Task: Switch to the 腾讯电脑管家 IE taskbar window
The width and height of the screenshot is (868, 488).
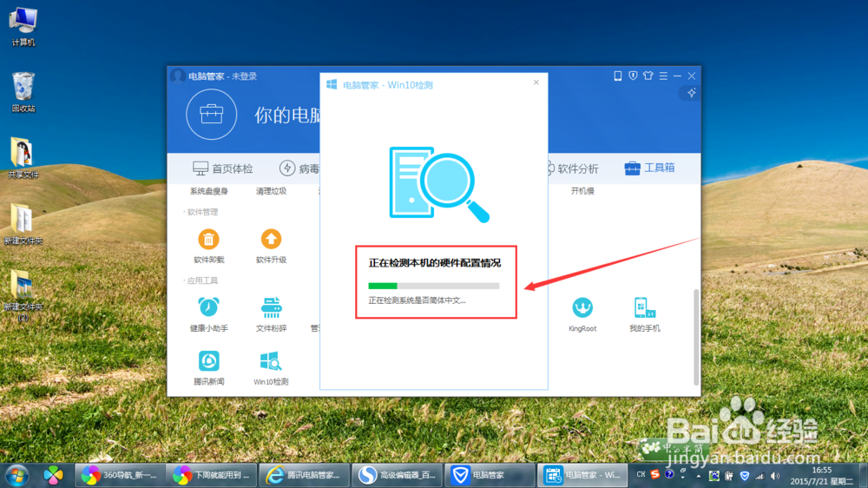Action: click(x=304, y=475)
